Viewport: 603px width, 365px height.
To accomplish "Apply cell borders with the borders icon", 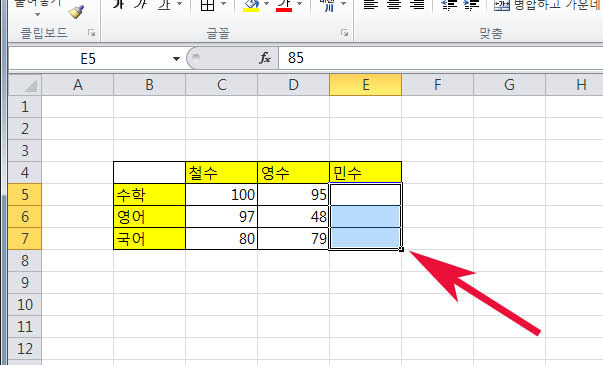I will pyautogui.click(x=208, y=5).
